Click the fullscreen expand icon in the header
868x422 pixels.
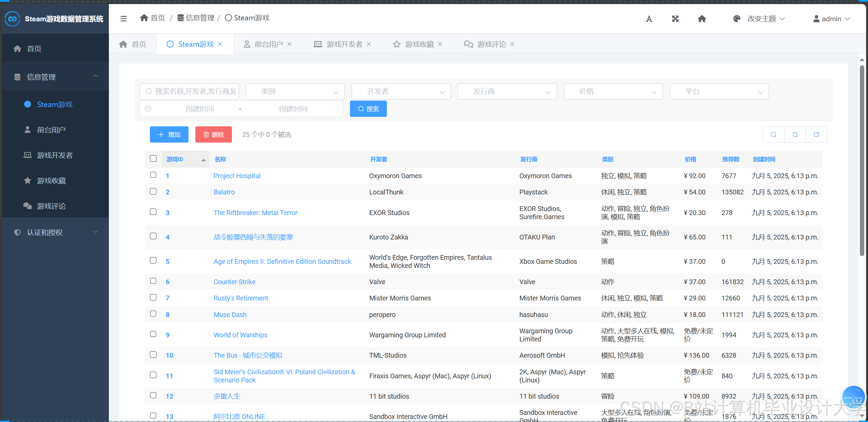675,19
